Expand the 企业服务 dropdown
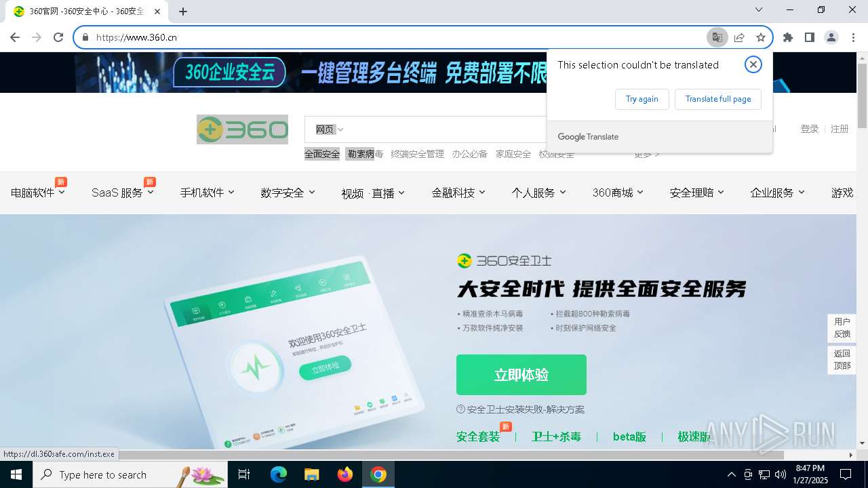868x488 pixels. (777, 192)
